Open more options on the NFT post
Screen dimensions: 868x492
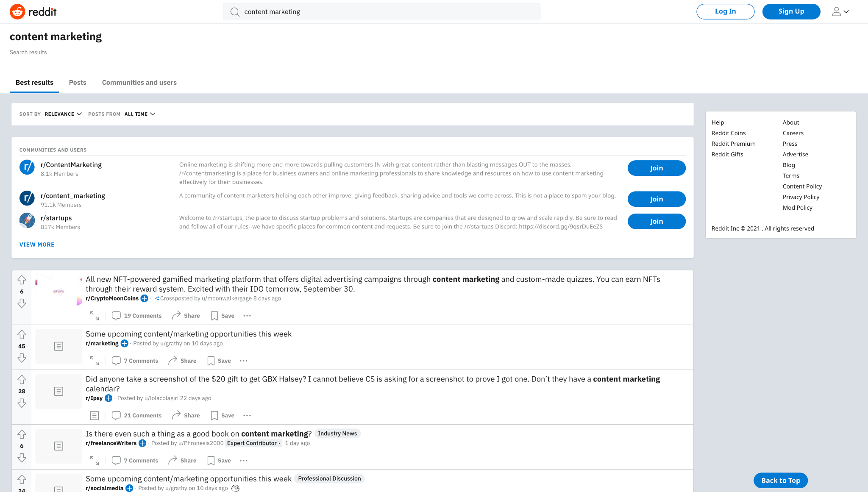tap(247, 316)
